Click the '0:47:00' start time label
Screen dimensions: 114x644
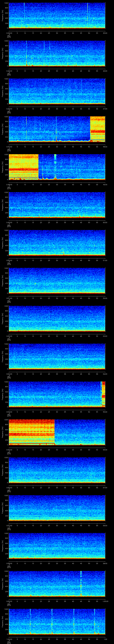click(9, 147)
